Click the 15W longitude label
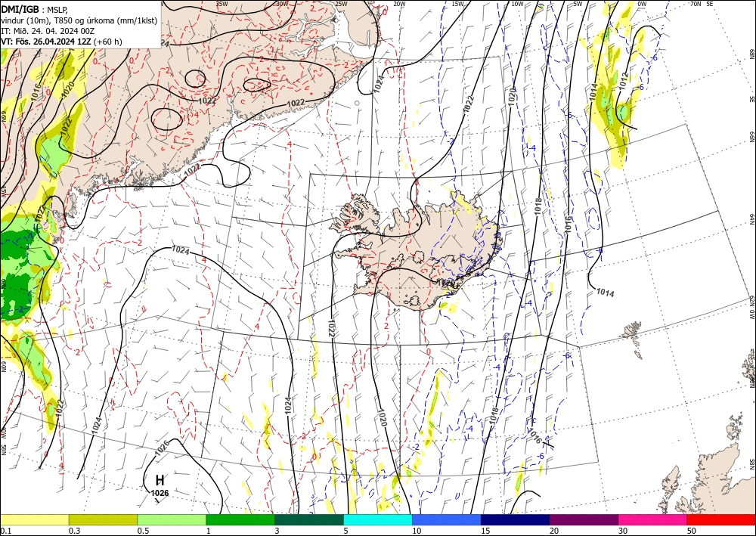The height and width of the screenshot is (536, 756). pyautogui.click(x=458, y=4)
